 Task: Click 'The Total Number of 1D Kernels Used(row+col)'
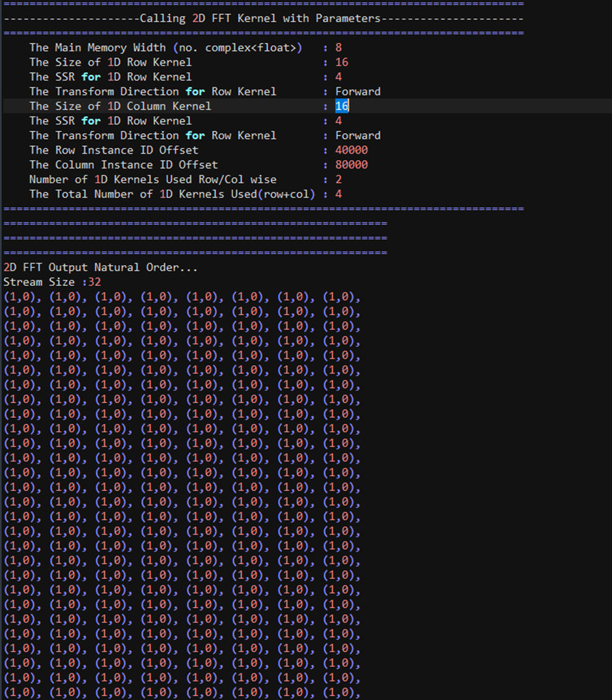[172, 194]
